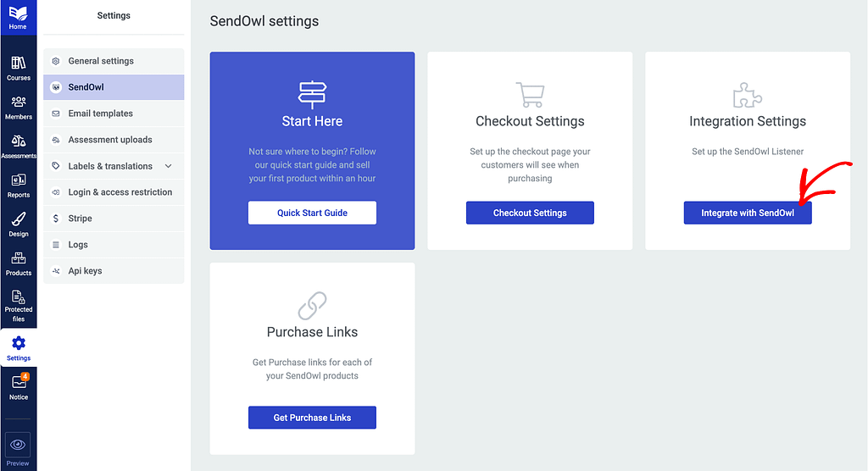Image resolution: width=868 pixels, height=471 pixels.
Task: Open Protected files icon
Action: (x=19, y=306)
